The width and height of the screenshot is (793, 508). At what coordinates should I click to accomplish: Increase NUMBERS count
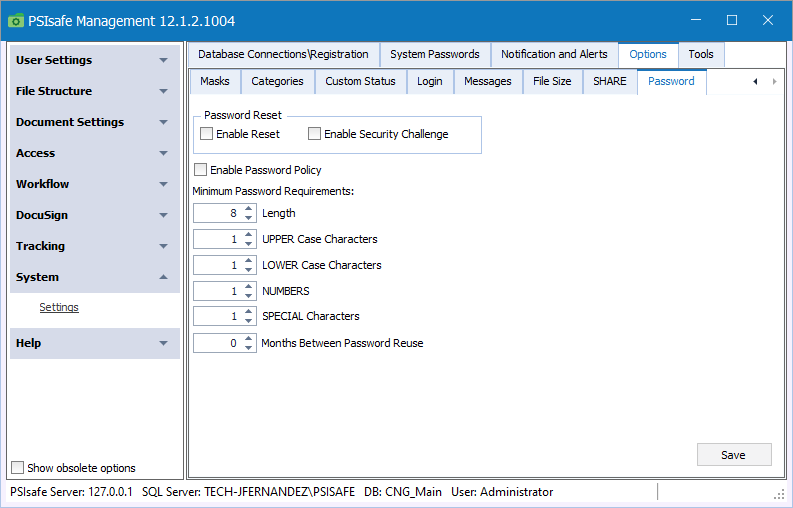(248, 286)
